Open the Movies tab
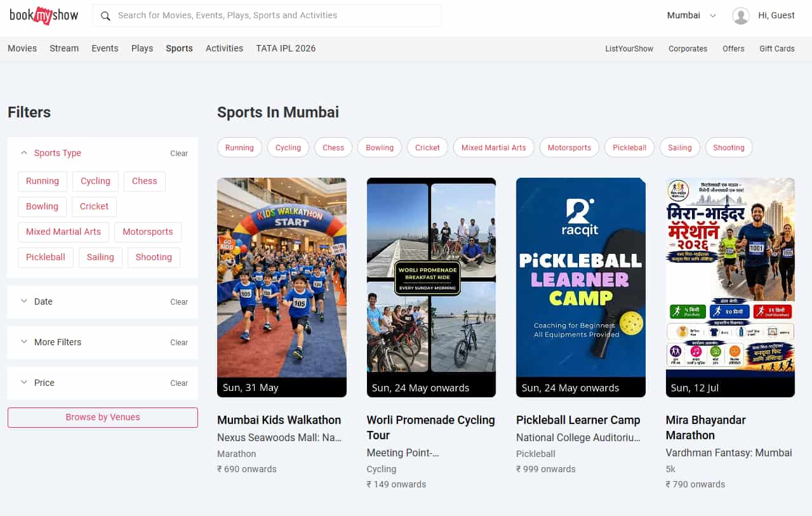Viewport: 812px width, 516px height. (x=22, y=48)
